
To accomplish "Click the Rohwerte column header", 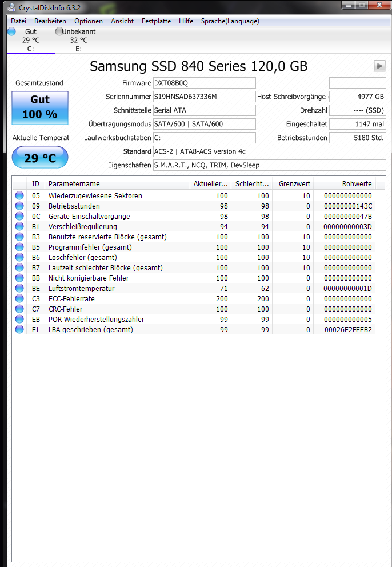I will click(344, 183).
